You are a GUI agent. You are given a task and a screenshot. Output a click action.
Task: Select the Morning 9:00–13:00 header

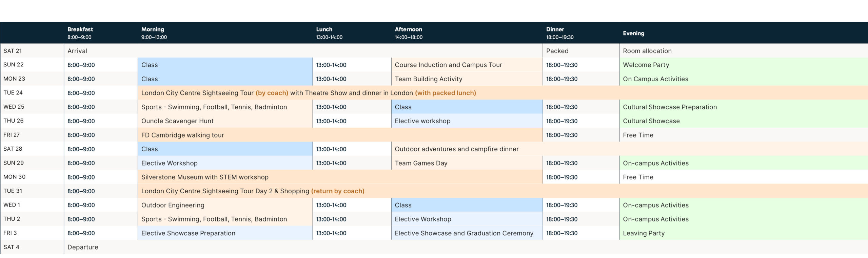[x=154, y=33]
